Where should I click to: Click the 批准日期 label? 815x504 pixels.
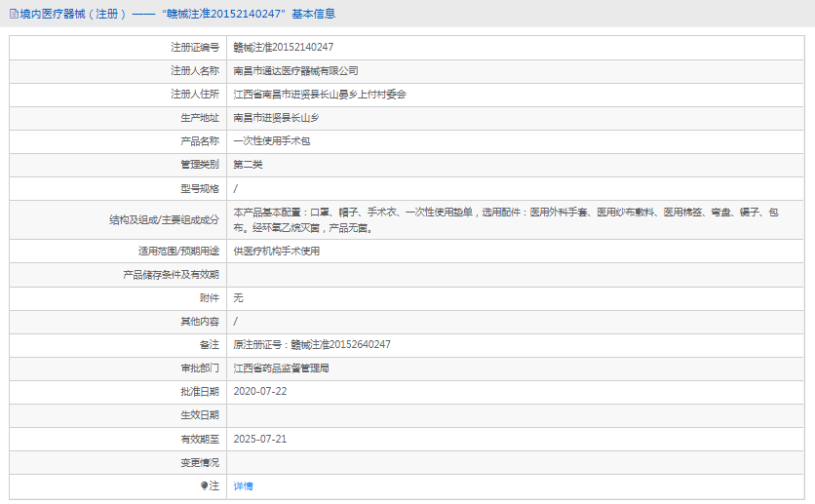coord(200,392)
